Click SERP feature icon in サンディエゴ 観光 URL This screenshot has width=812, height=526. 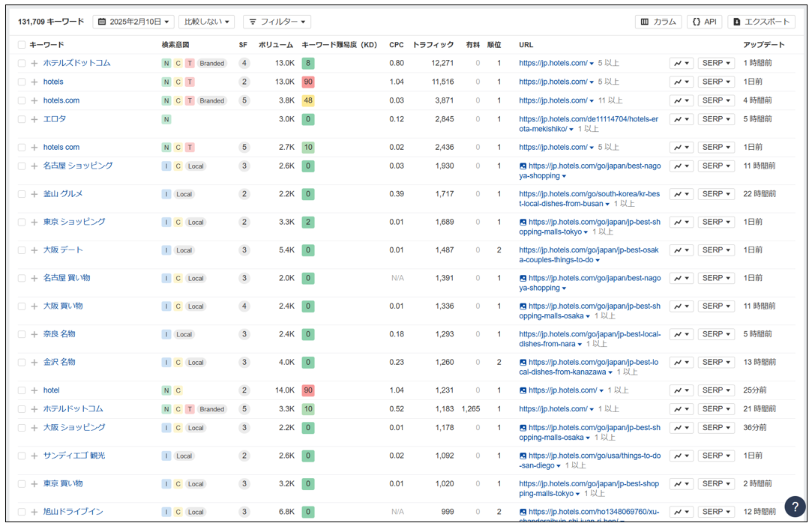click(x=523, y=456)
